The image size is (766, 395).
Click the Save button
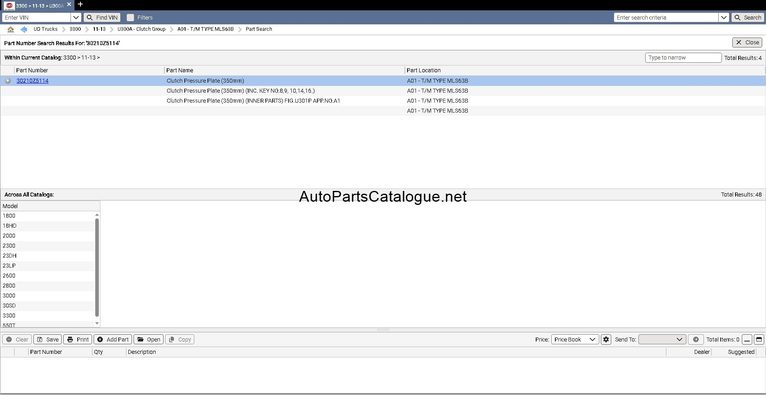point(47,339)
